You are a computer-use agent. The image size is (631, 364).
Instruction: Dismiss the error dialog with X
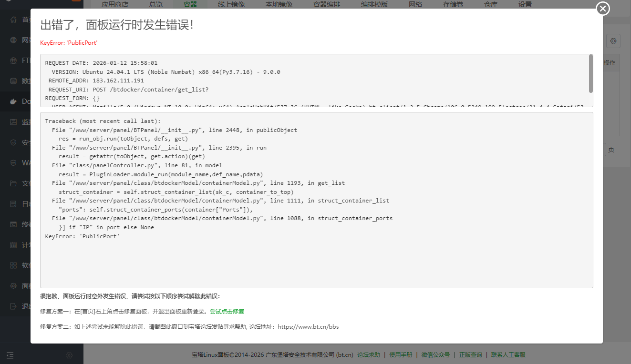(602, 9)
